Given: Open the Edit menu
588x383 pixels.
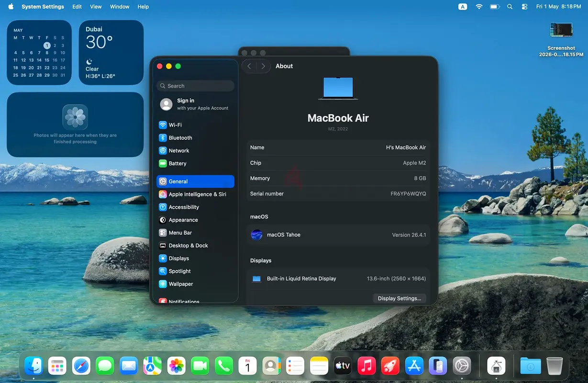Looking at the screenshot, I should (x=77, y=7).
